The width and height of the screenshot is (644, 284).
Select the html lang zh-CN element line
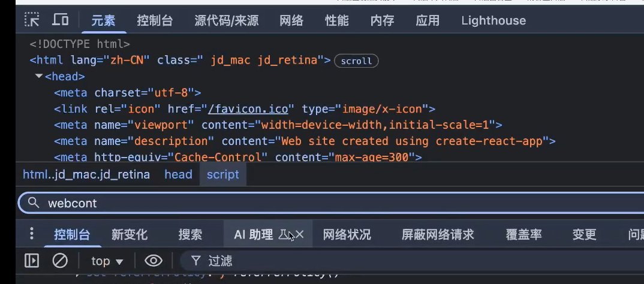click(x=180, y=61)
